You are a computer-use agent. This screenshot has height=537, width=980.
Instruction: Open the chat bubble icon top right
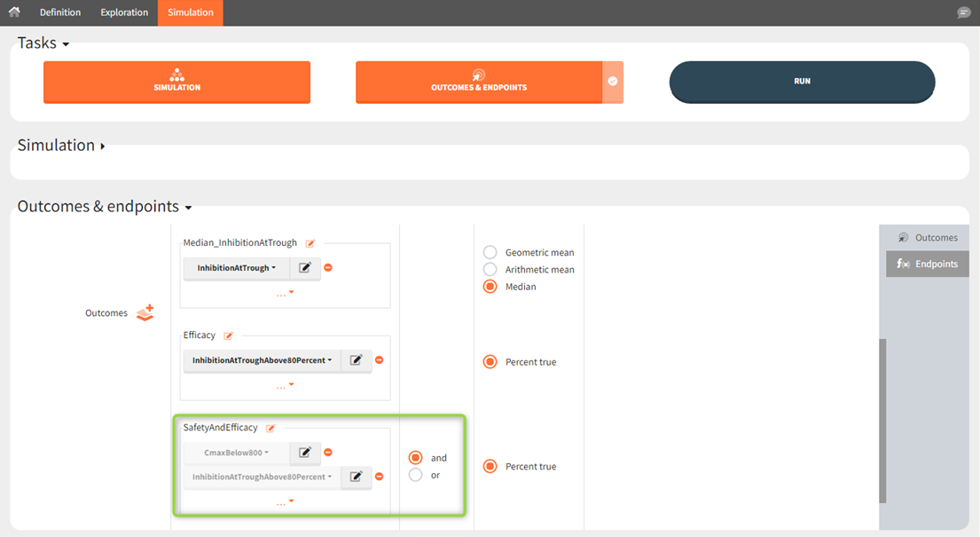pos(963,12)
